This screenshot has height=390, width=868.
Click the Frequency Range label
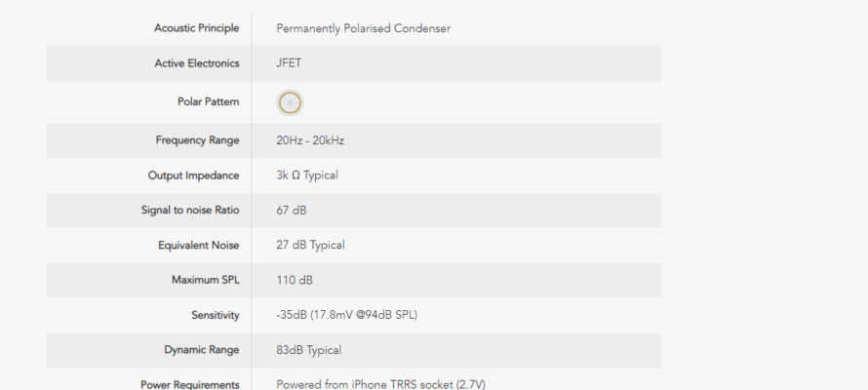coord(197,140)
